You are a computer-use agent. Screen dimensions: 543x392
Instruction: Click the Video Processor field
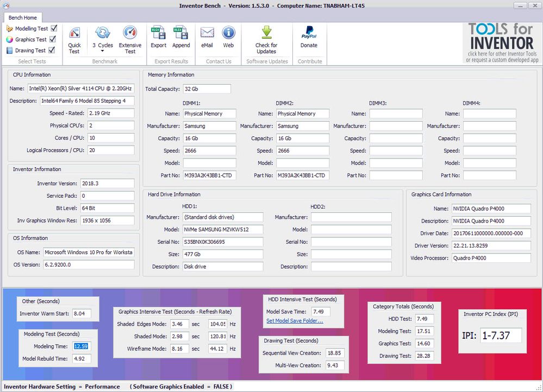pos(491,258)
